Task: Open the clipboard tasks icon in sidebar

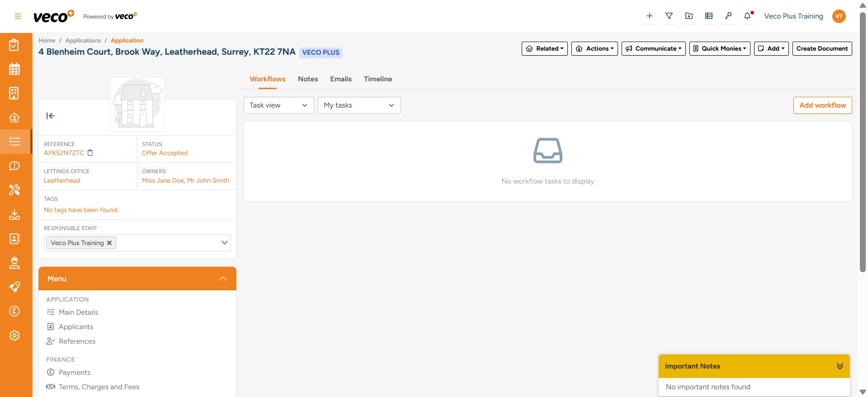Action: [14, 45]
